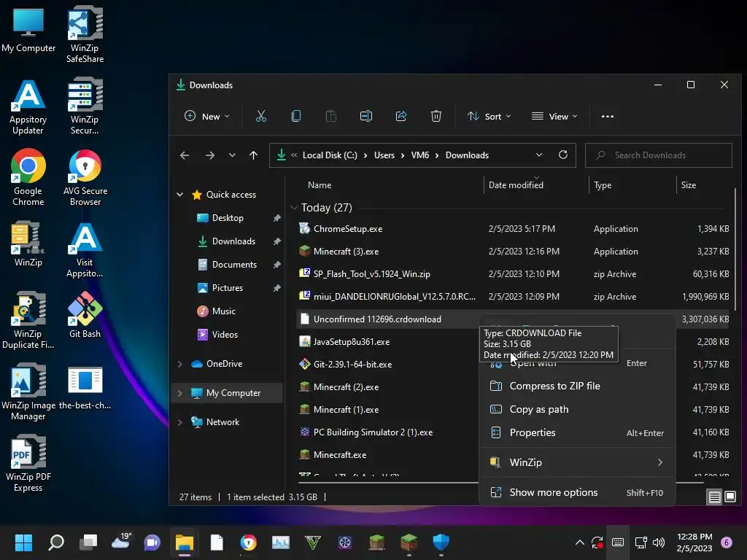
Task: Sort by Size column header
Action: coord(689,185)
